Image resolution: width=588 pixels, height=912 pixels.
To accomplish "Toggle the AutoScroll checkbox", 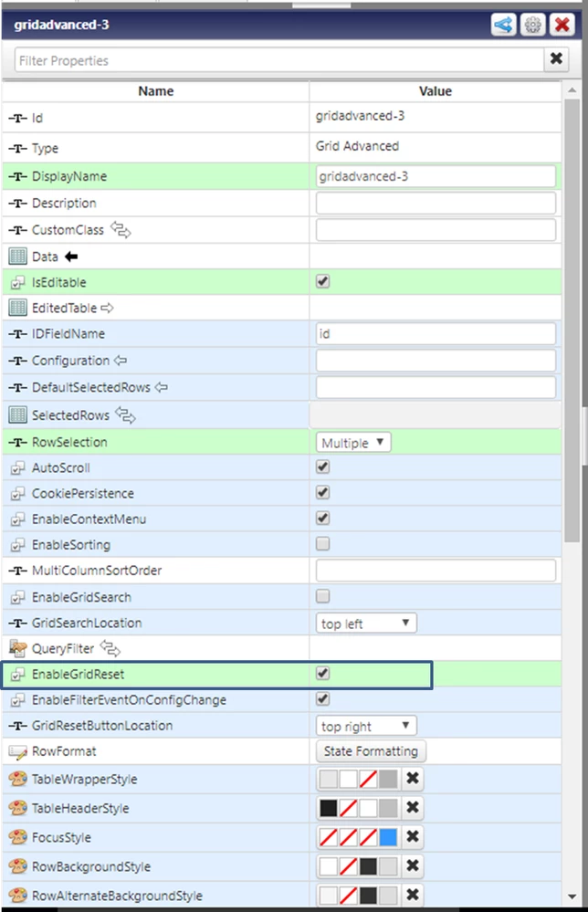I will (323, 466).
